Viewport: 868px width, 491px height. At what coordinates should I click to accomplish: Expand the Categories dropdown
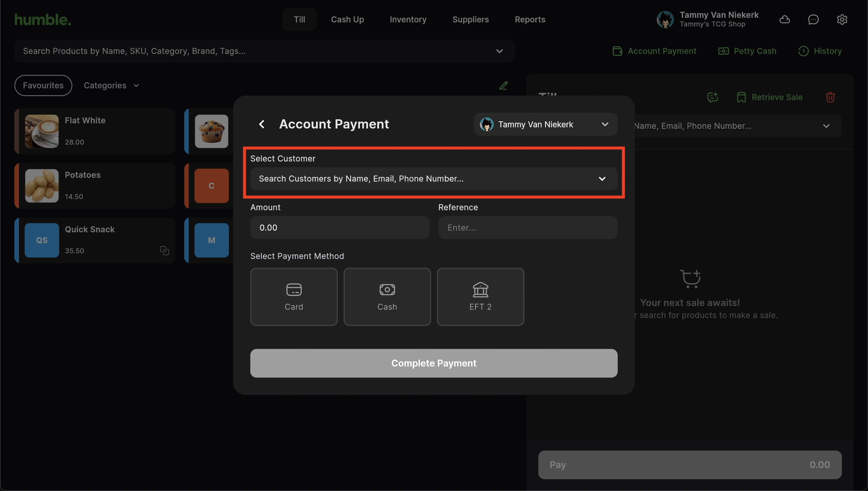[111, 86]
